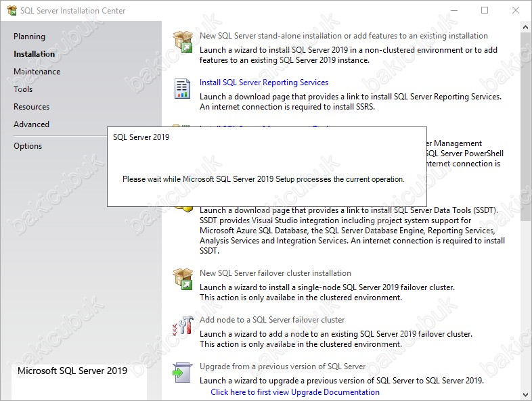Select the Installation section

click(x=34, y=54)
